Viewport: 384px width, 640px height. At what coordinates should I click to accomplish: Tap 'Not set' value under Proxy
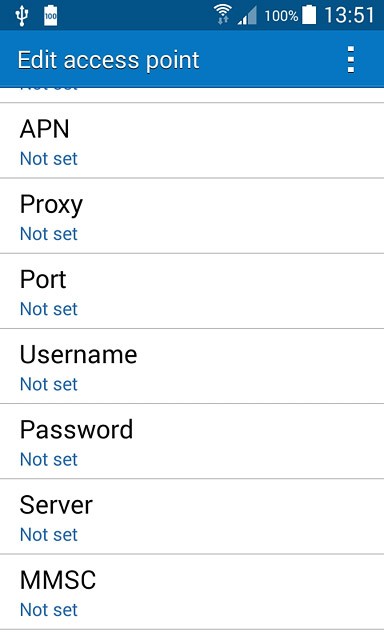point(49,234)
